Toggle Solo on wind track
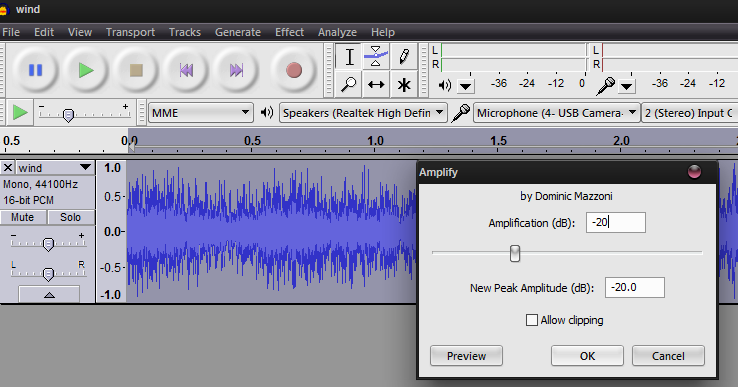Viewport: 738px width, 387px height. [71, 217]
